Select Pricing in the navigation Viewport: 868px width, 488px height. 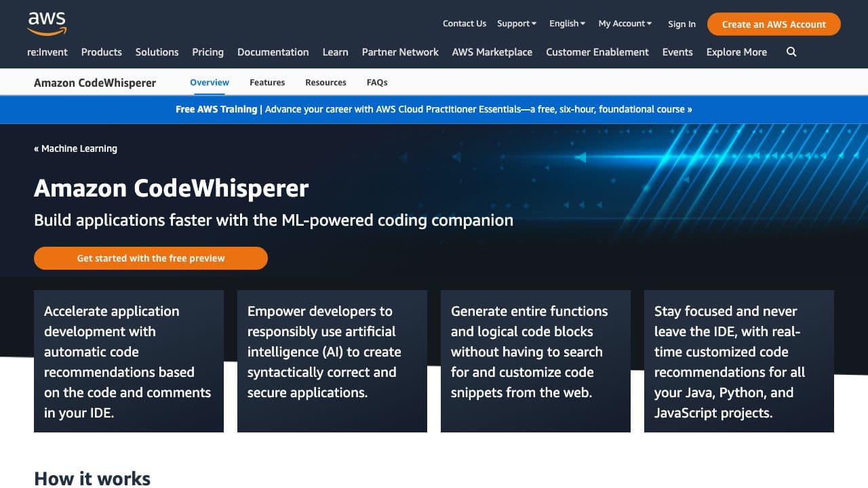208,52
